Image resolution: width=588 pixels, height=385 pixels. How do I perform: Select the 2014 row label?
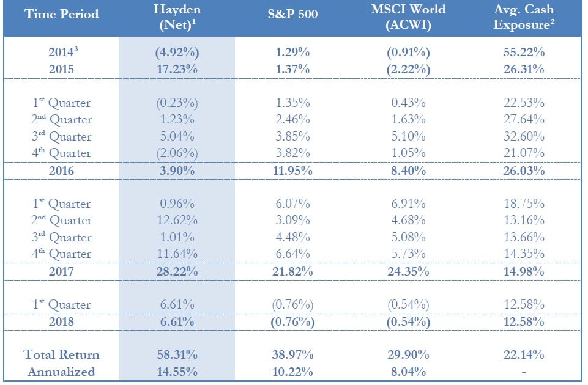point(62,53)
